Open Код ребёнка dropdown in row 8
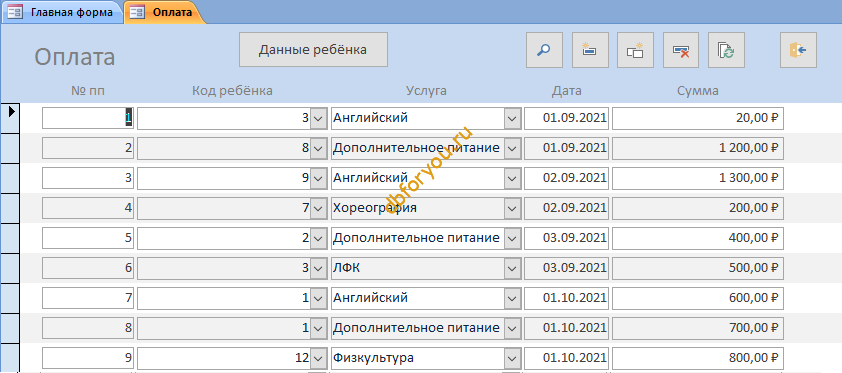Viewport: 842px width, 373px height. 318,327
